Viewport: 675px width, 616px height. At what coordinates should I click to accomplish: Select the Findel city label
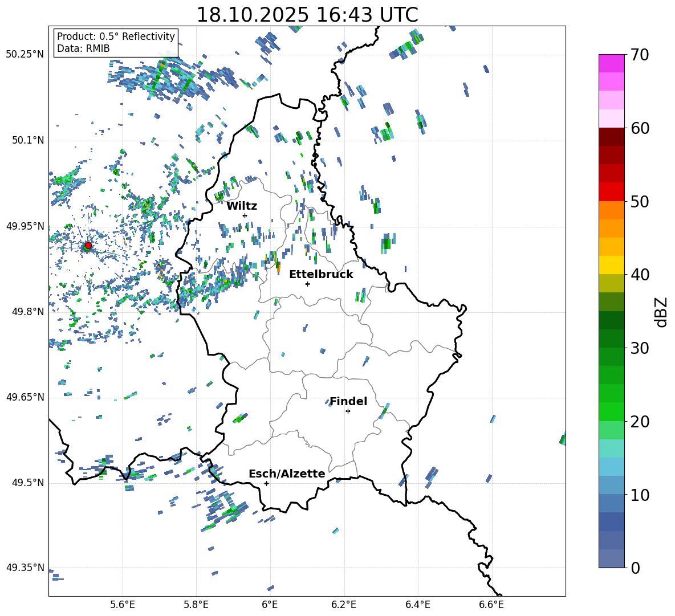pos(348,402)
